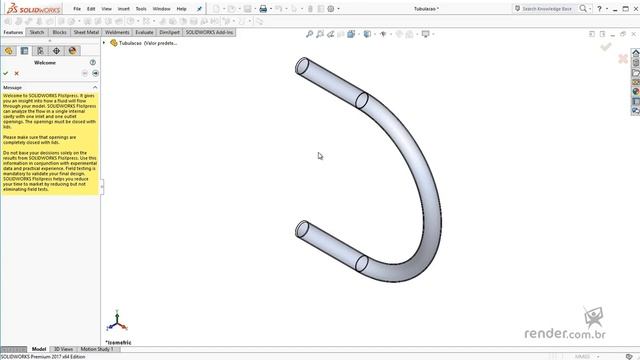Open the Help menu
This screenshot has width=640, height=360.
tap(181, 9)
